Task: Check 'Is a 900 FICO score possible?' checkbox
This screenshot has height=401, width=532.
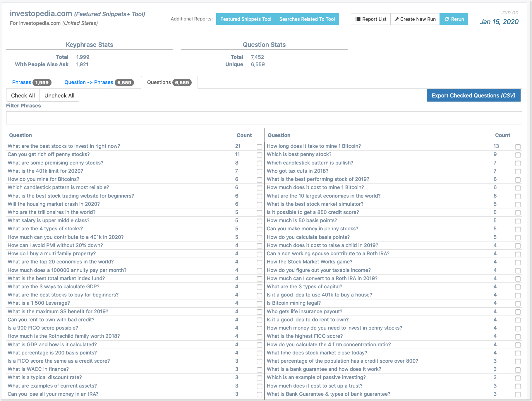Action: (260, 328)
